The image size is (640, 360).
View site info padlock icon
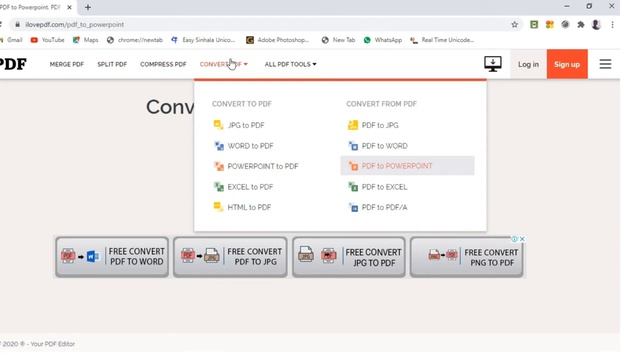[17, 24]
